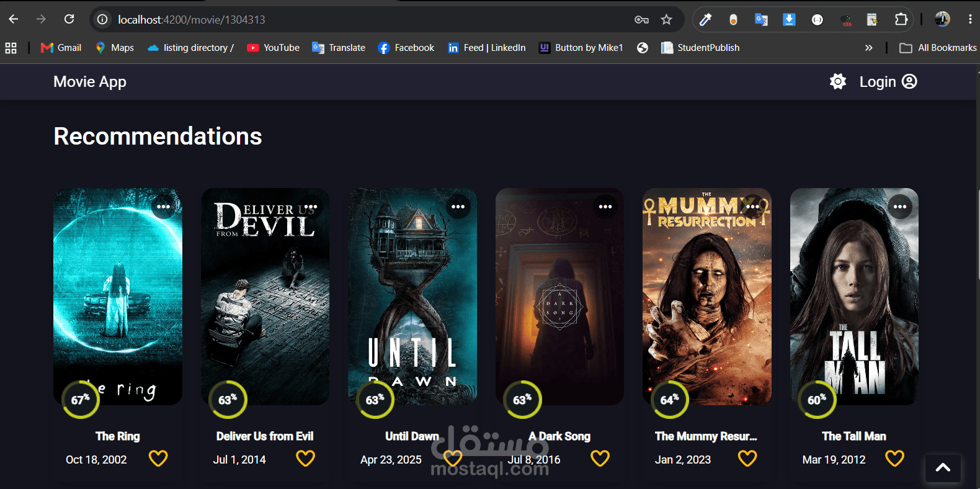Open more options on The Tall Man card
The height and width of the screenshot is (489, 980).
point(900,207)
